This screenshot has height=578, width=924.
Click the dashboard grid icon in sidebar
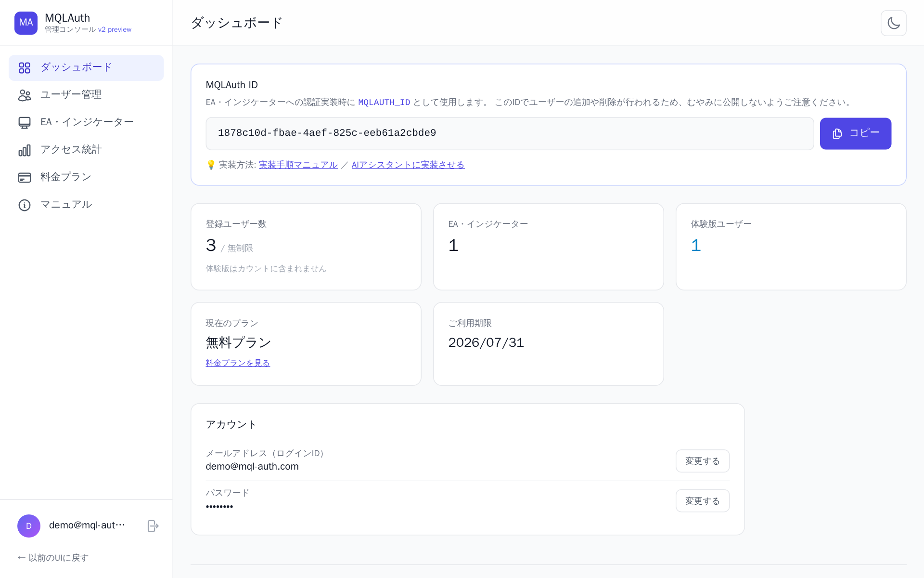click(25, 68)
